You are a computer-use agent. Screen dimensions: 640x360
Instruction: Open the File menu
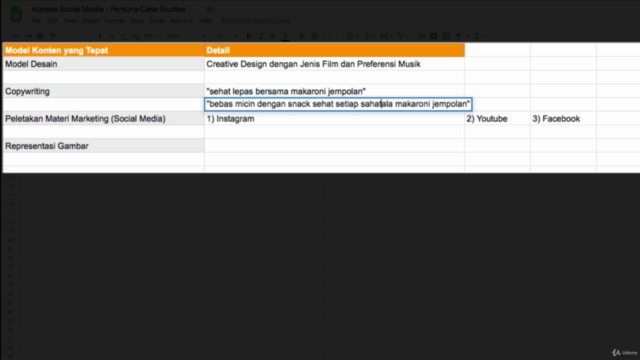pyautogui.click(x=36, y=20)
